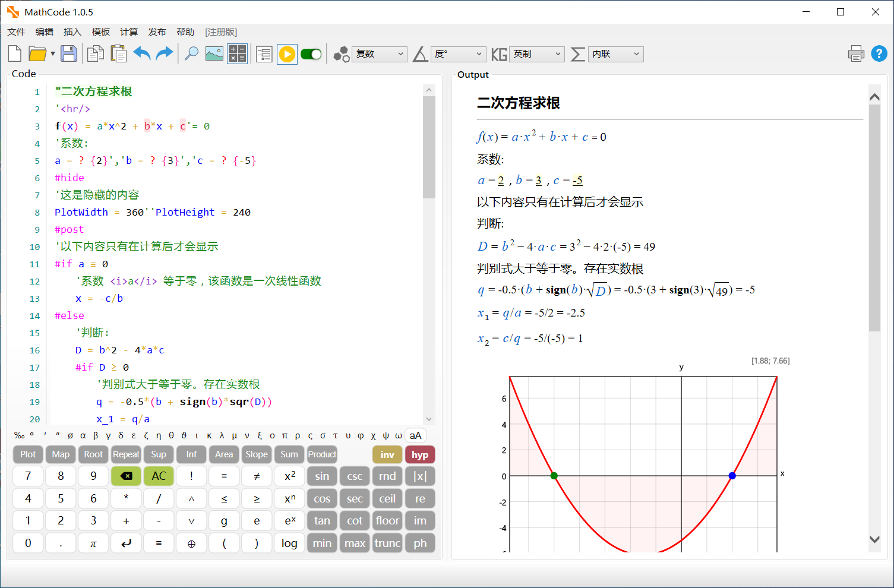The image size is (894, 588).
Task: Open the 帮助 menu
Action: [x=185, y=31]
